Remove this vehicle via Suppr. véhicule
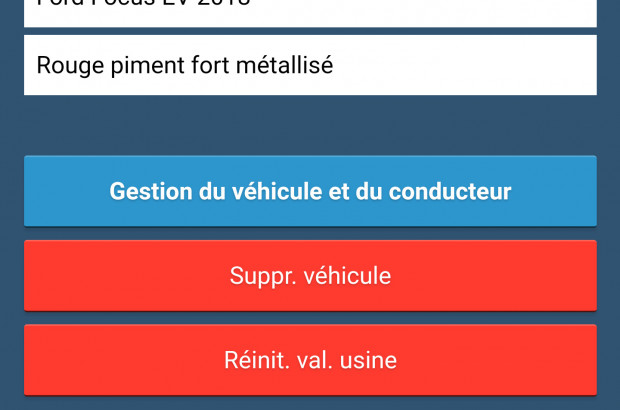This screenshot has height=410, width=620. (310, 275)
